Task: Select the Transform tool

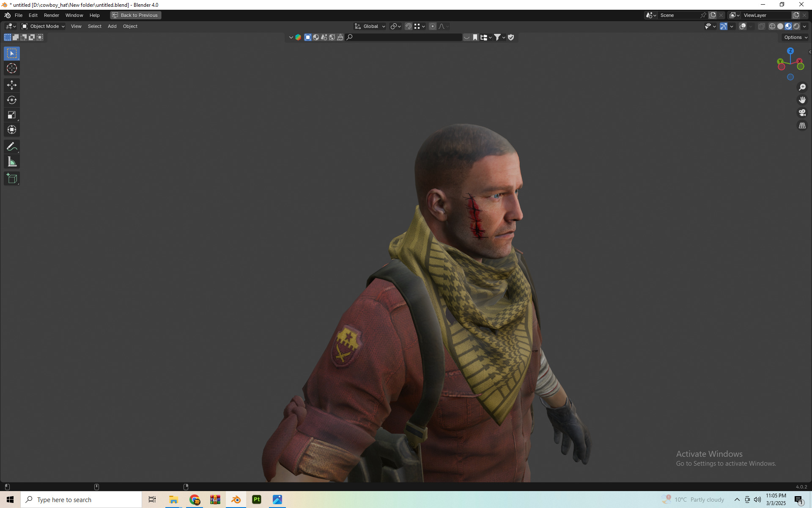Action: click(x=12, y=130)
